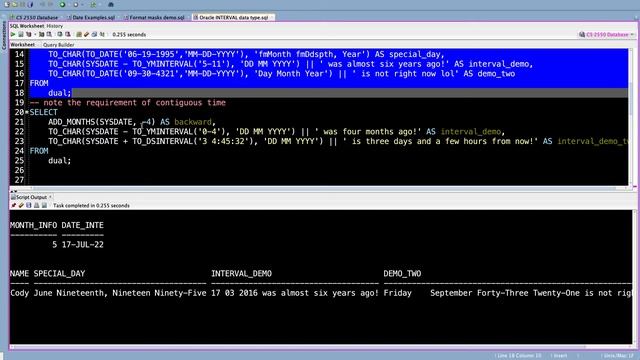Screen dimensions: 640x360
Task: Open the History tab
Action: pos(55,26)
